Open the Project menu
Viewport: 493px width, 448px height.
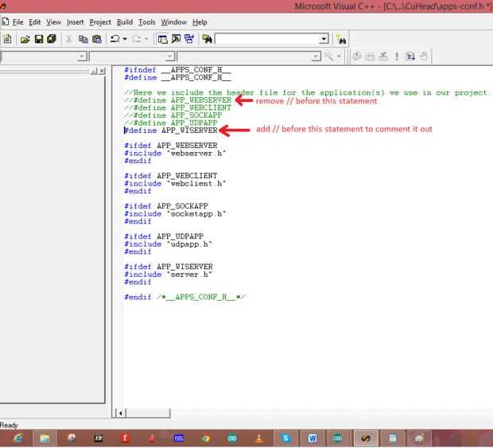coord(100,22)
